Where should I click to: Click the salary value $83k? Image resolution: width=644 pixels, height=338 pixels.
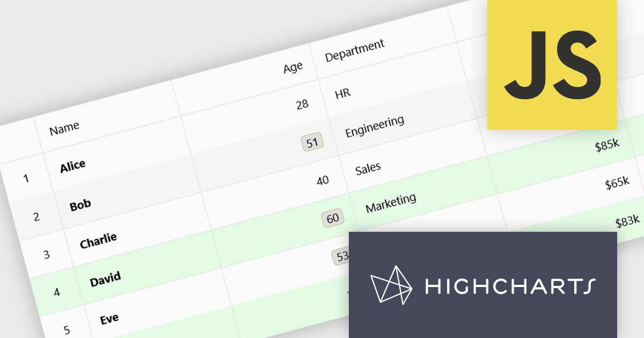[x=627, y=221]
